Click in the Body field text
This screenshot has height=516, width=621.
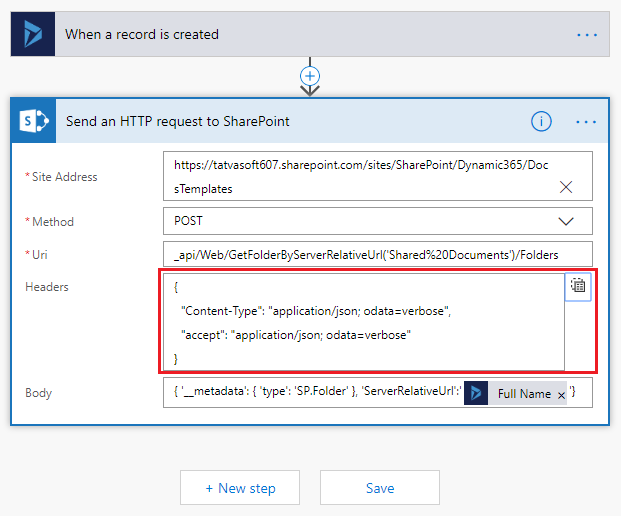coord(317,391)
